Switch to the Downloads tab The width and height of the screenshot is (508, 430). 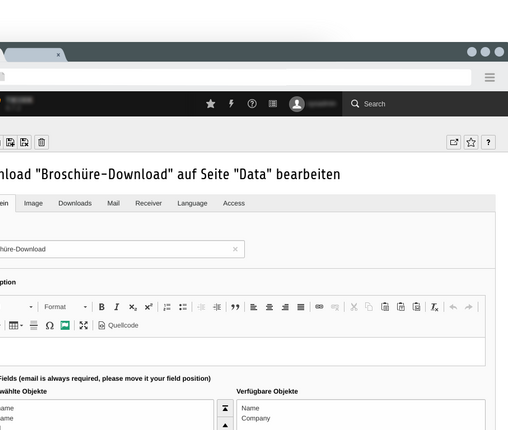tap(75, 203)
